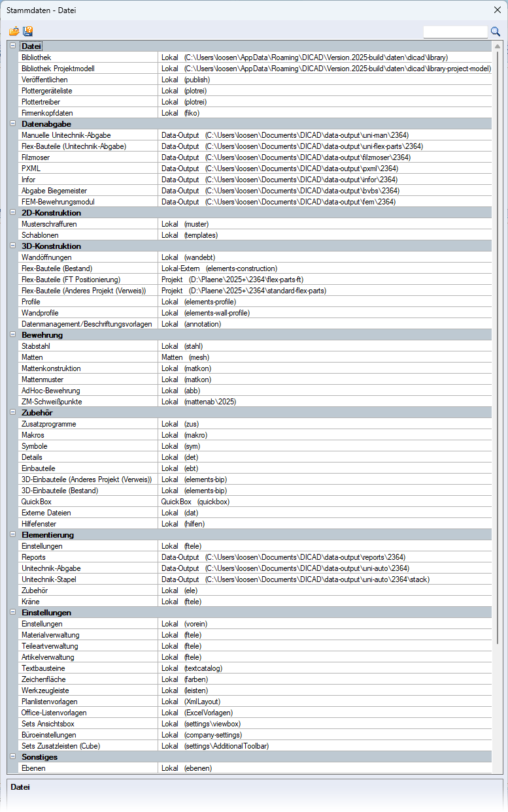
Task: Select the Wandöffnungen row
Action: click(255, 257)
